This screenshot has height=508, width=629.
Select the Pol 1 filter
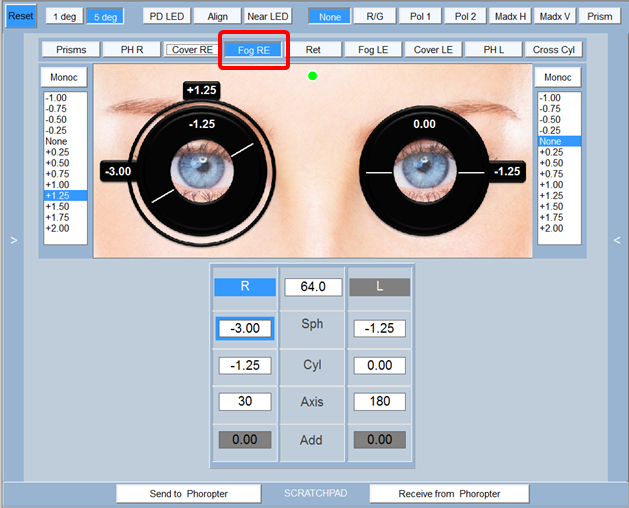(420, 17)
